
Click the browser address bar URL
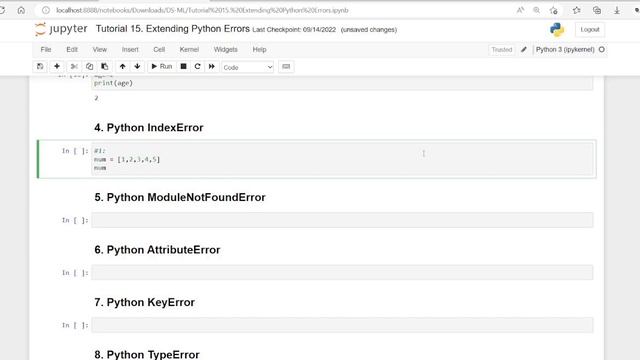(202, 10)
